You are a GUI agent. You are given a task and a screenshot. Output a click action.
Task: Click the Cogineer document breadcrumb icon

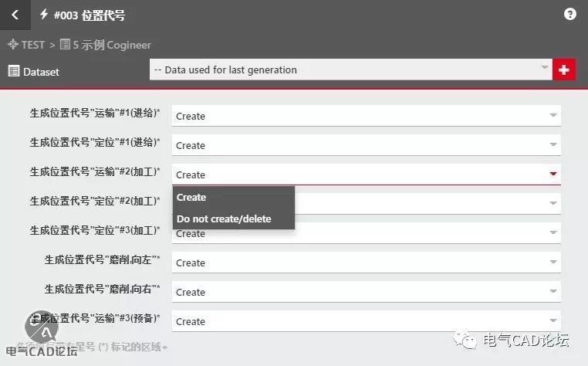pyautogui.click(x=65, y=45)
